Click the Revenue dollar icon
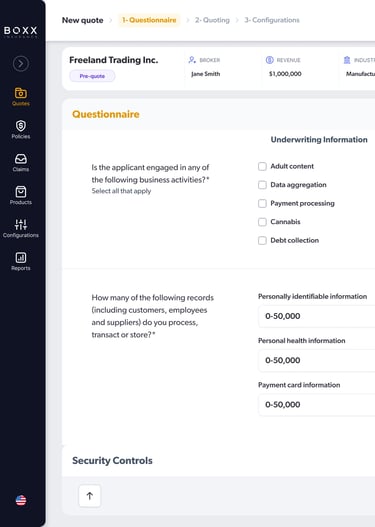The width and height of the screenshot is (375, 527). coord(269,60)
